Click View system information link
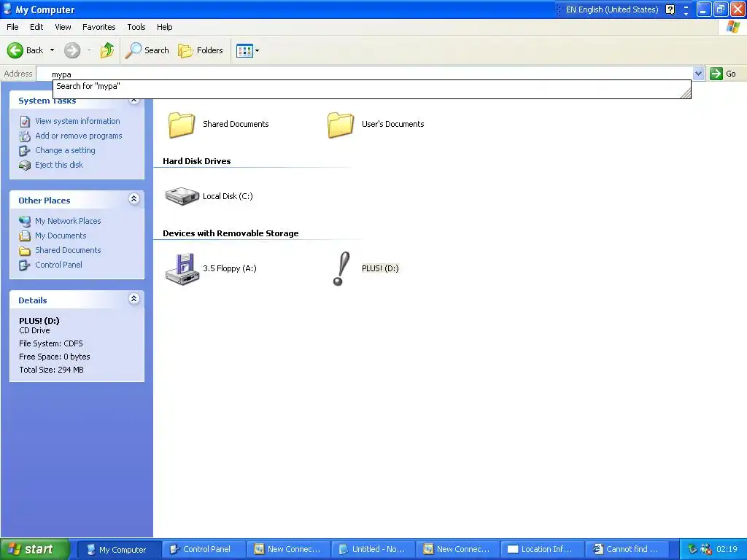The width and height of the screenshot is (747, 560). (x=77, y=121)
